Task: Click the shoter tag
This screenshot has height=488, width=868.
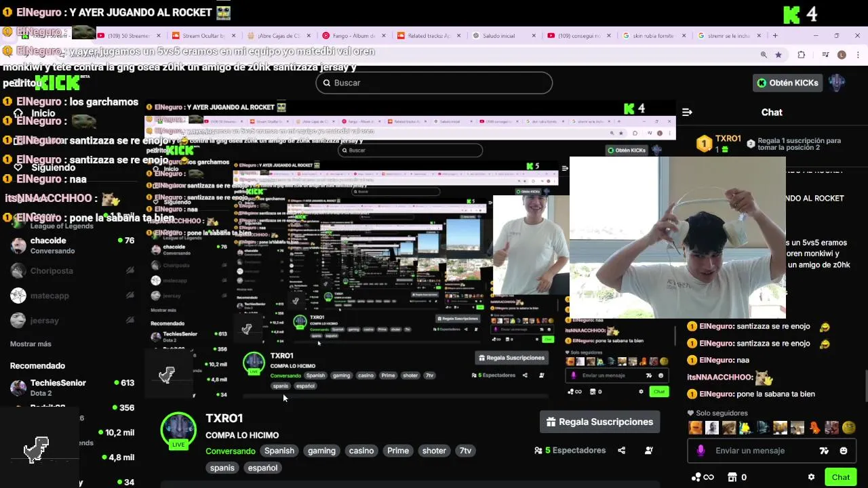Action: coord(434,451)
